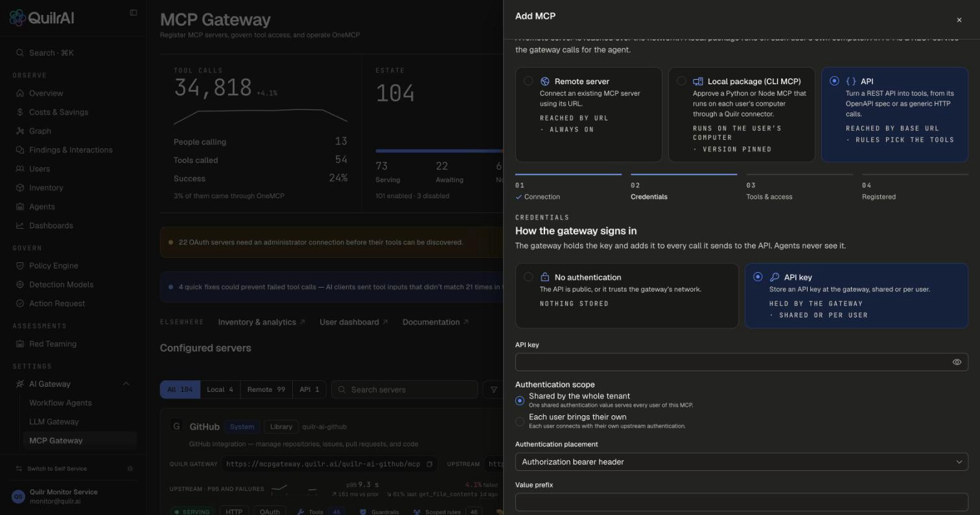
Task: Show all 104 servers tab
Action: (180, 389)
